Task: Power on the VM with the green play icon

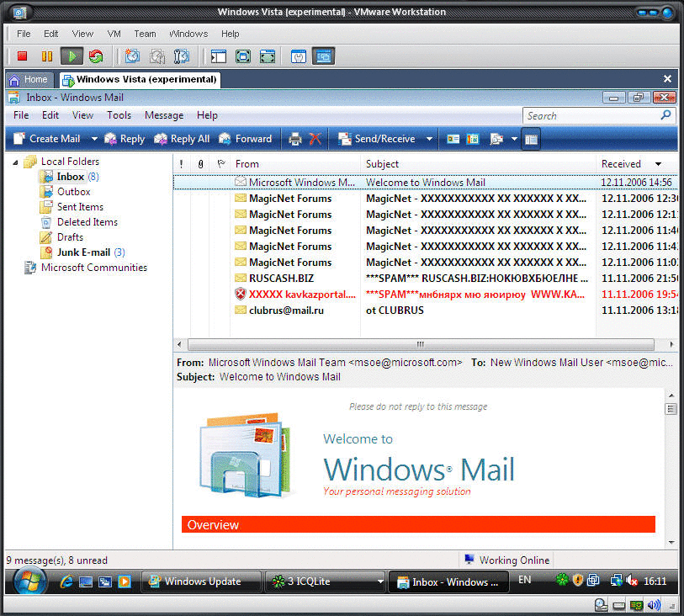Action: tap(72, 56)
